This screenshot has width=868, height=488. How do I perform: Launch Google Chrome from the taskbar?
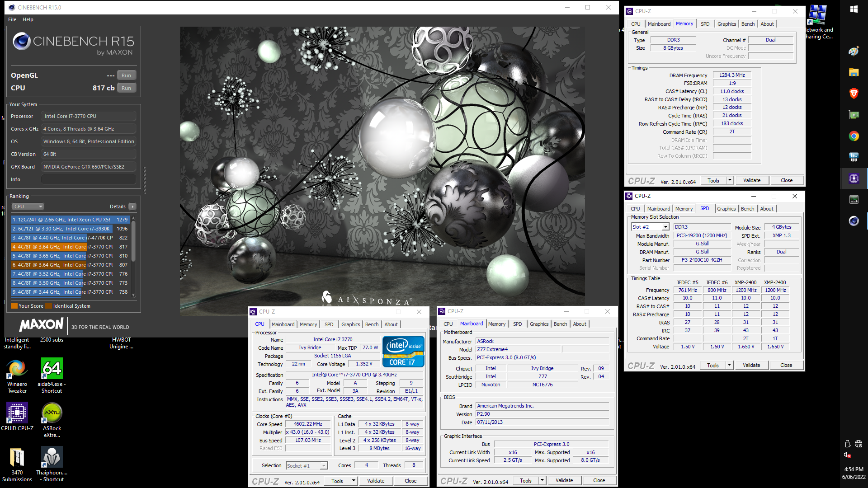click(x=854, y=136)
